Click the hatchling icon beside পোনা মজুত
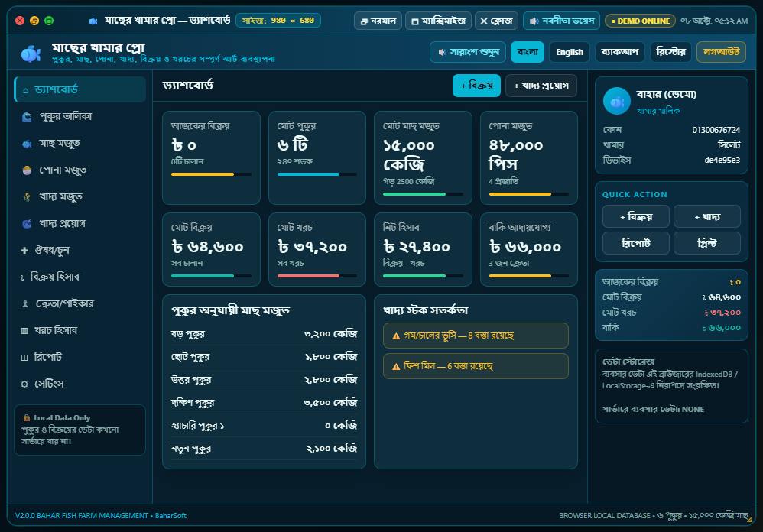 (27, 170)
